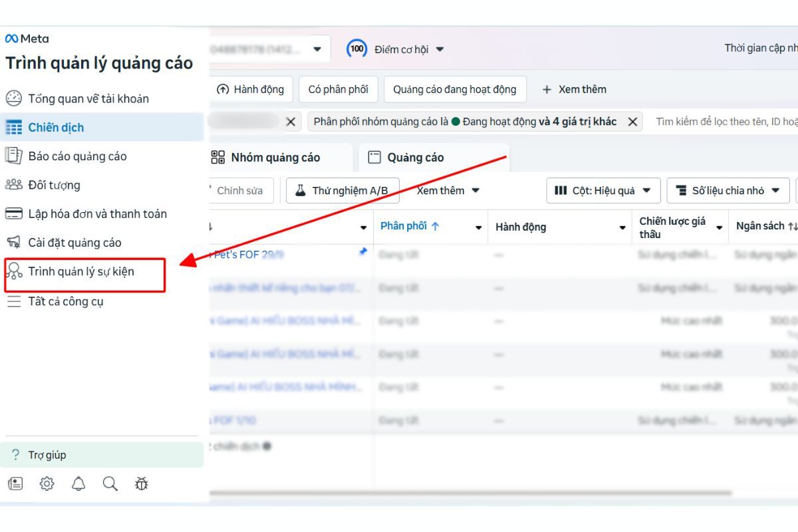Open 'Trình quản lý sự kiện' in sidebar
Viewport: 798px width, 532px height.
click(81, 271)
